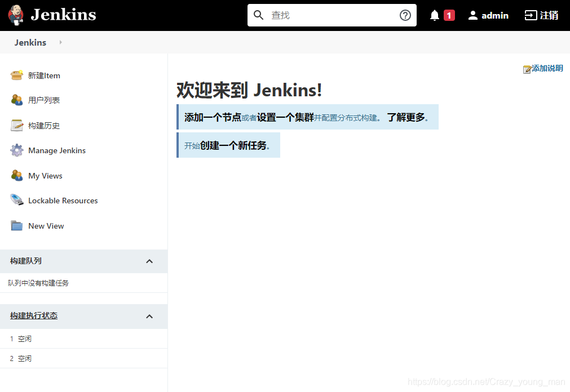This screenshot has width=570, height=392.
Task: Open the Lockable Resources menu entry
Action: 63,201
